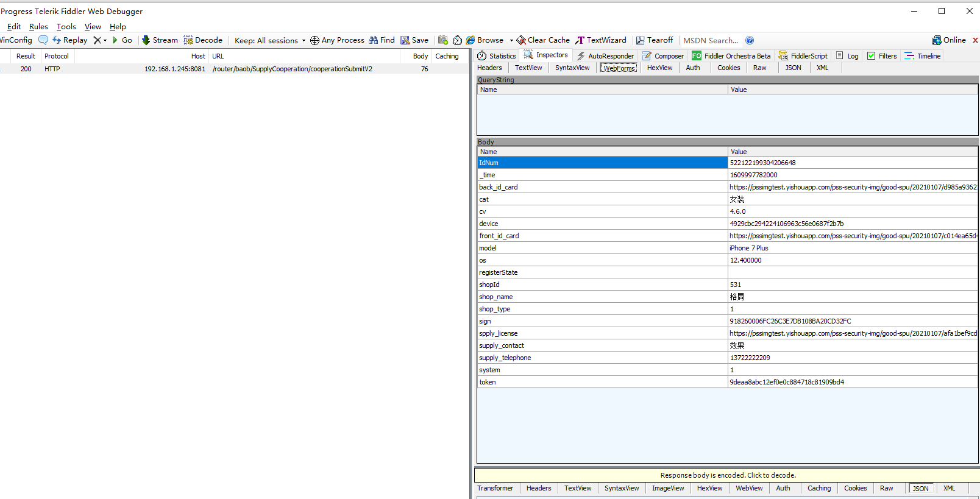The height and width of the screenshot is (499, 980).
Task: Expand the Browse dropdown arrow
Action: pos(511,41)
